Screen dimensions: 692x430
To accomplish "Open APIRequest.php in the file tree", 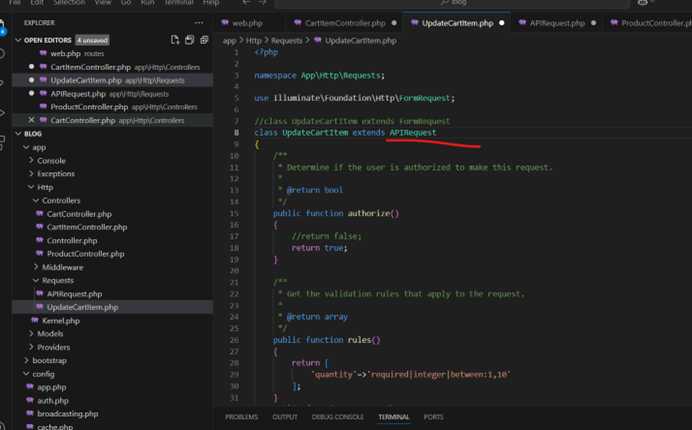I will [x=74, y=294].
